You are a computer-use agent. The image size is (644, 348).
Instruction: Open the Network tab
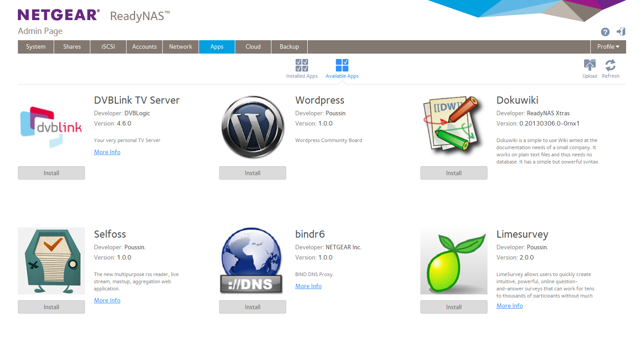[181, 47]
